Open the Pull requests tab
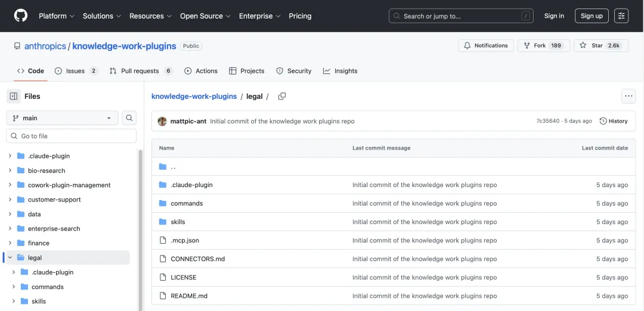 tap(141, 71)
